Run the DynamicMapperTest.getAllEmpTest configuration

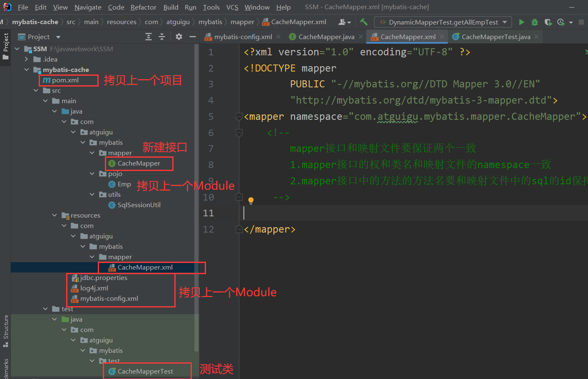pos(521,22)
